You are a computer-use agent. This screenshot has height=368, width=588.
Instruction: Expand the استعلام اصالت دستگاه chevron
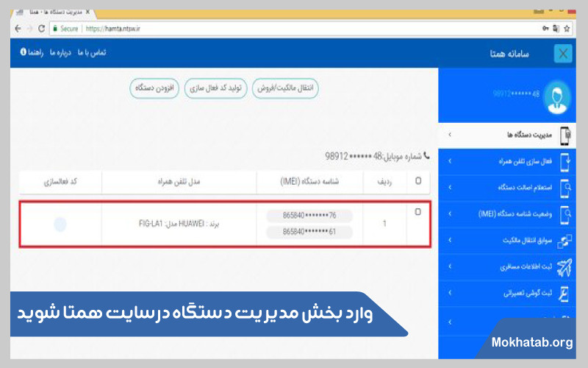coord(450,188)
